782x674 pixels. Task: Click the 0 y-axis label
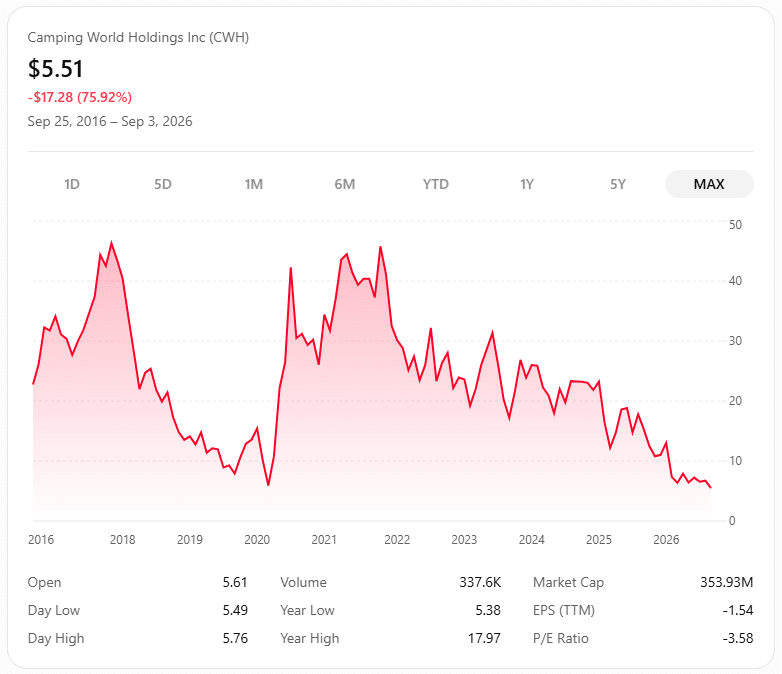click(x=732, y=520)
